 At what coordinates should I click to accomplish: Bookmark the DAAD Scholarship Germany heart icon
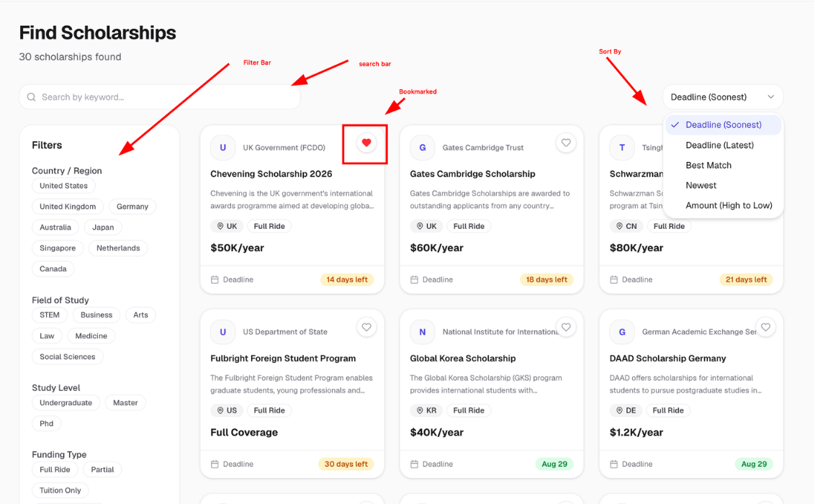(765, 328)
